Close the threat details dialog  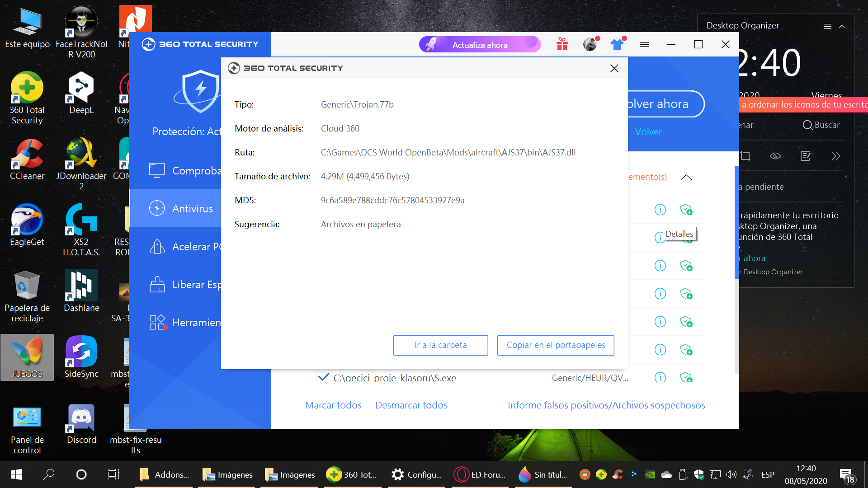614,68
